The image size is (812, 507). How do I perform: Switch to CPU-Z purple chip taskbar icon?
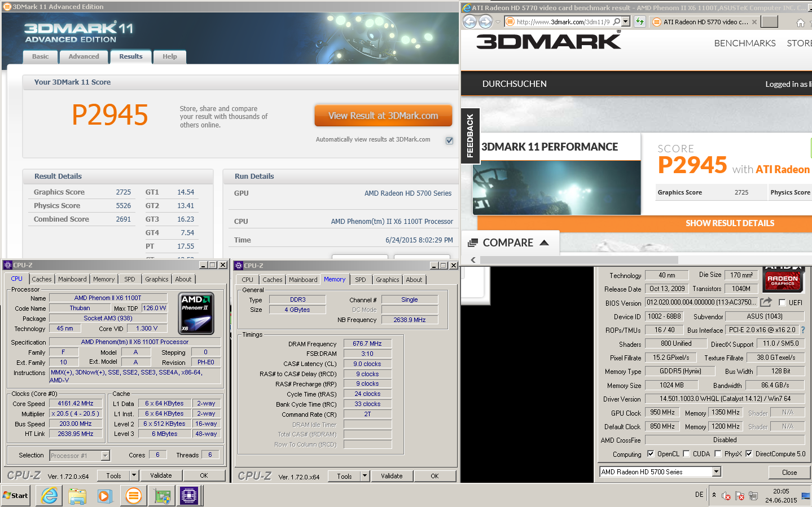point(189,496)
